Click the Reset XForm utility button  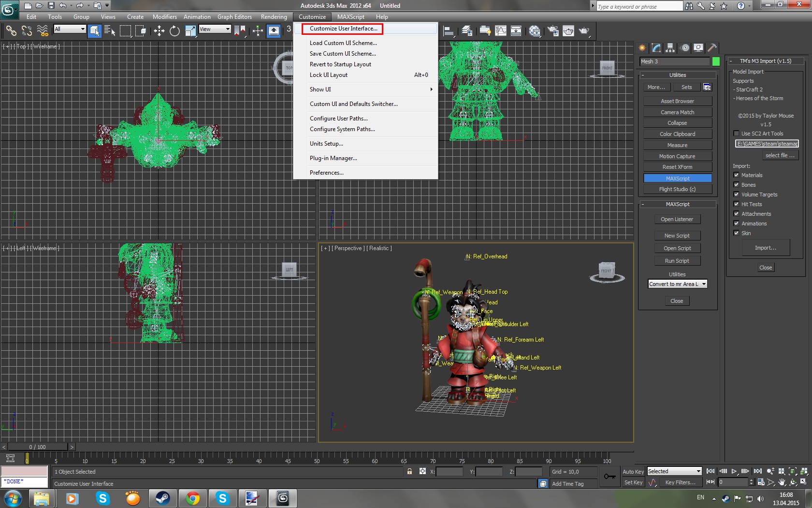(677, 167)
